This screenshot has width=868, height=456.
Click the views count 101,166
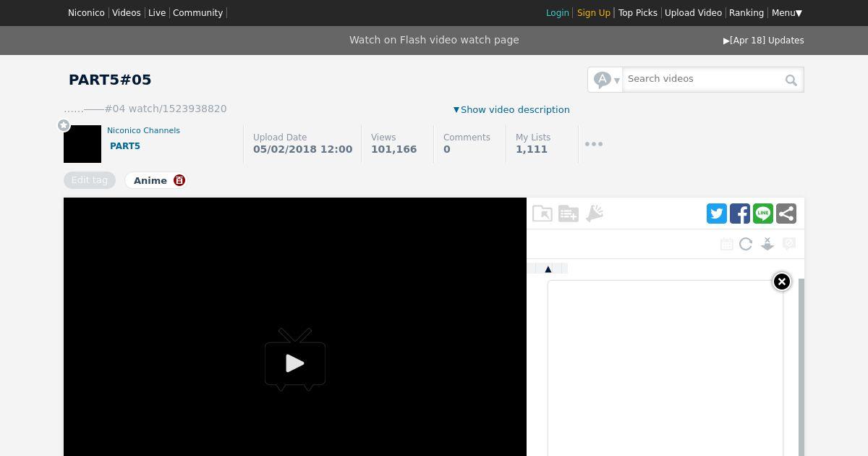pyautogui.click(x=394, y=149)
